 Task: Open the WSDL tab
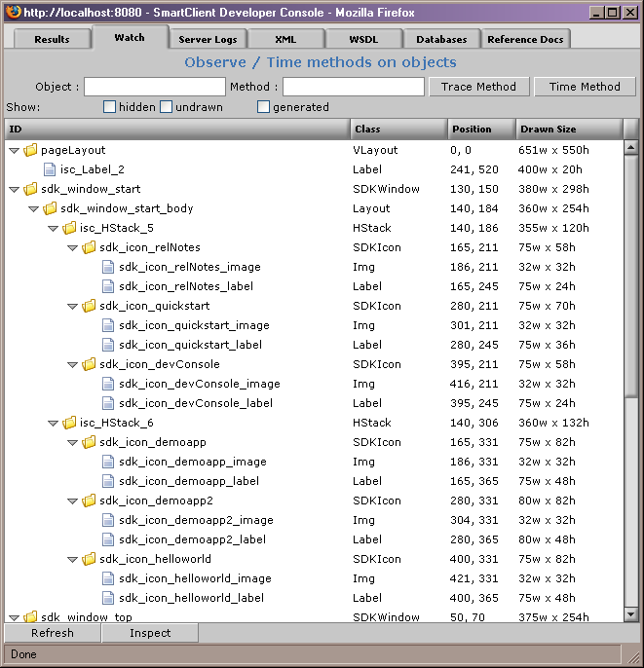point(363,39)
